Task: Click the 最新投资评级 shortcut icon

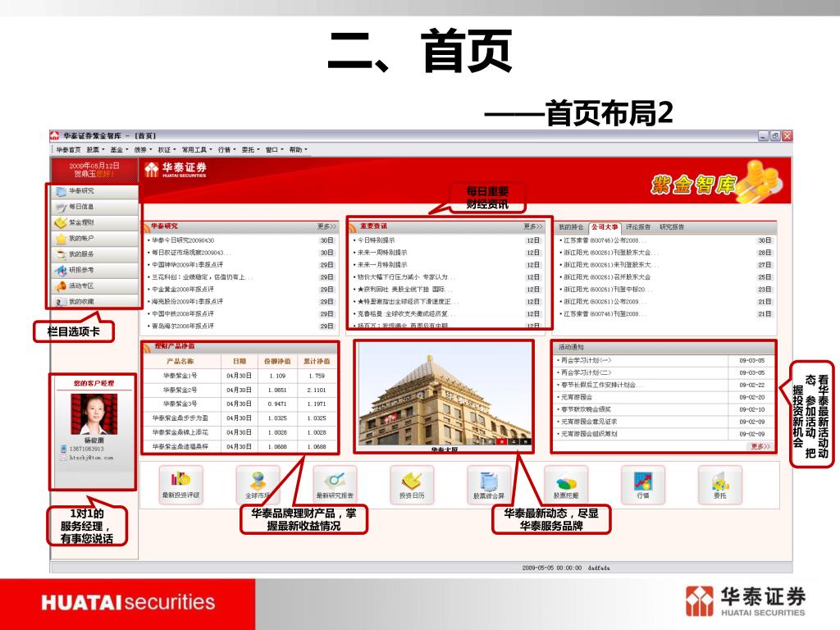Action: coord(180,484)
